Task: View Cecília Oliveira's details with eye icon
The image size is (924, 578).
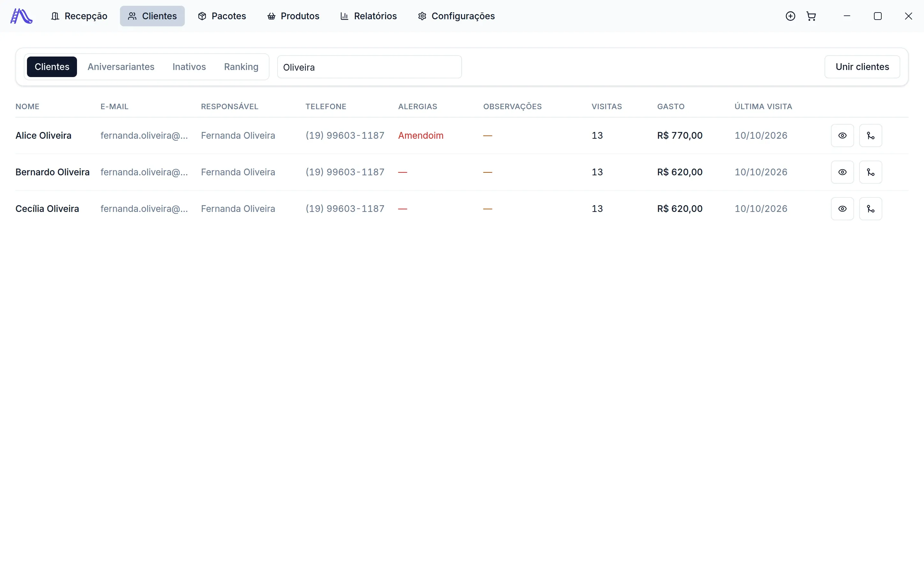Action: click(x=842, y=209)
